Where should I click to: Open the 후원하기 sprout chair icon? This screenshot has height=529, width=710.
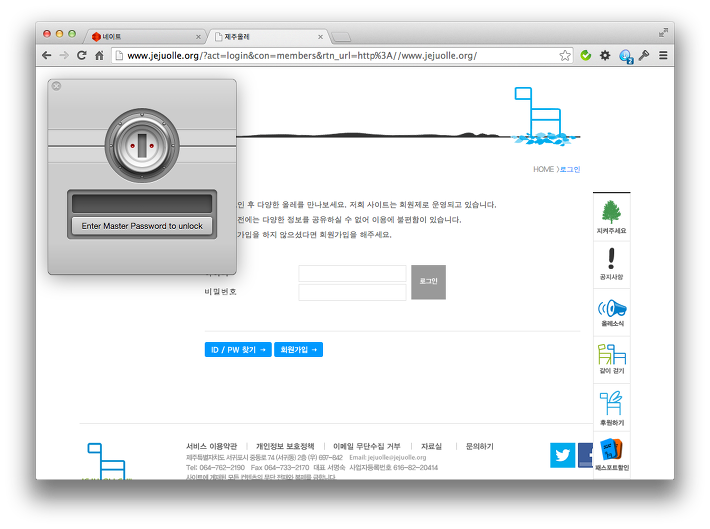tap(611, 408)
